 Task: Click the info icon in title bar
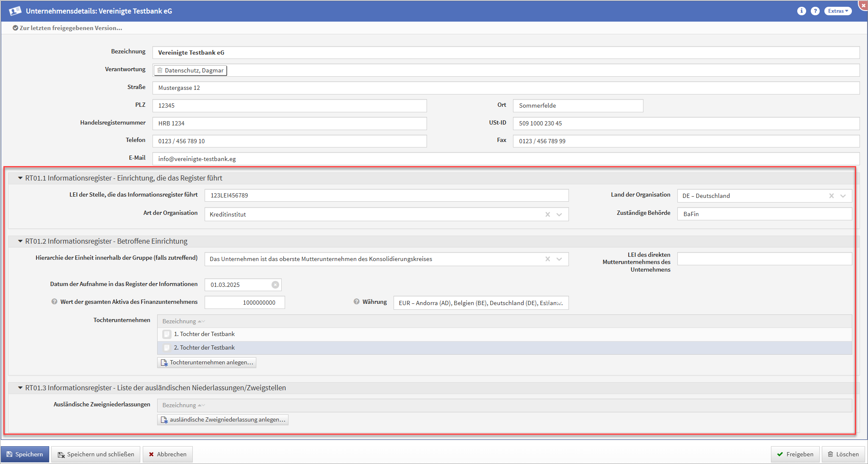(x=801, y=11)
